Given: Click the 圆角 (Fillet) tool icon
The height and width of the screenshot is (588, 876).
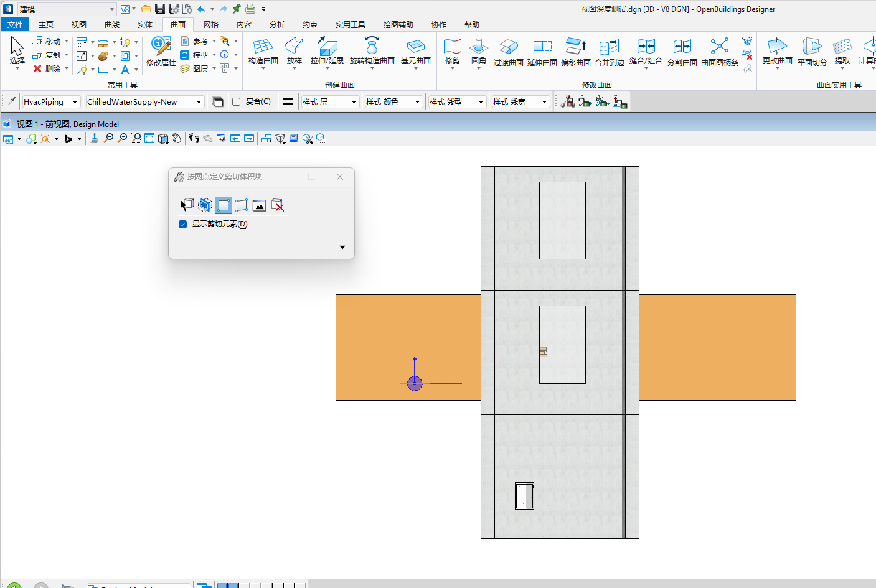Looking at the screenshot, I should click(478, 47).
